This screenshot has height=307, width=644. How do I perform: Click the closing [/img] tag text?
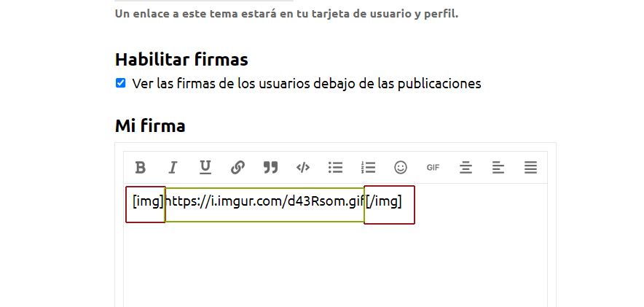(x=384, y=202)
